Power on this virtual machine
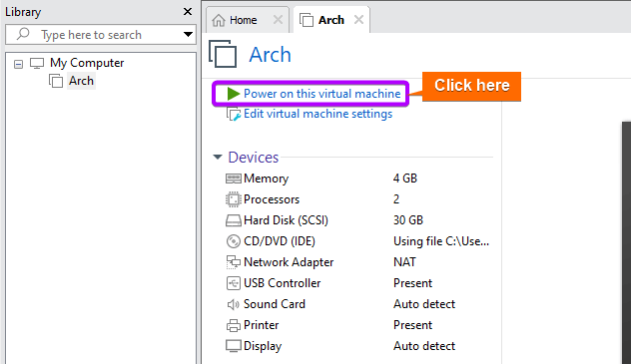Image resolution: width=631 pixels, height=364 pixels. [321, 94]
